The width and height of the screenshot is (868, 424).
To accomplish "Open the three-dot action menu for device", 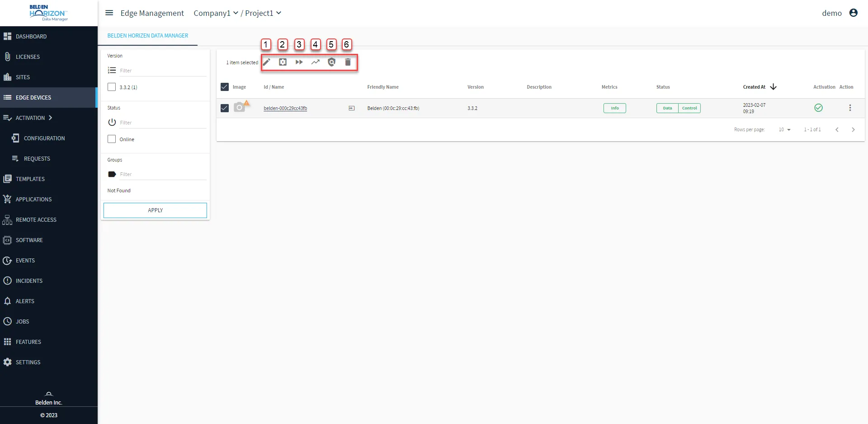I will click(x=850, y=108).
